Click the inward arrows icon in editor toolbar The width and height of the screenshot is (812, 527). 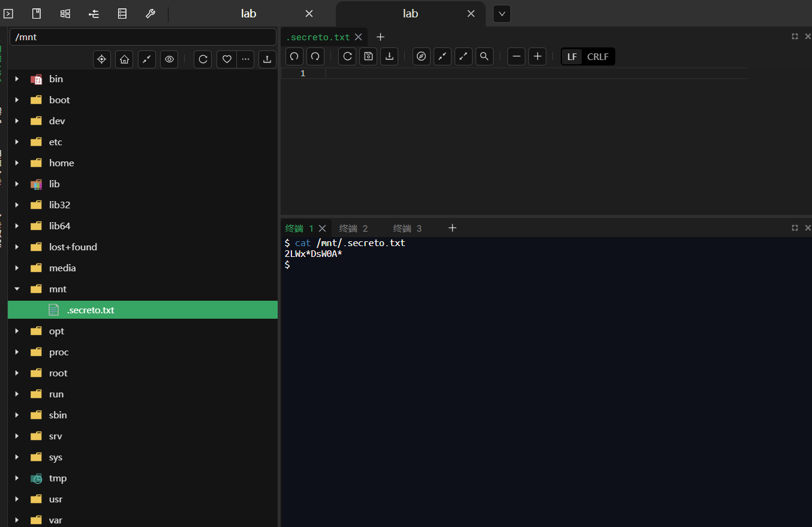[x=443, y=56]
